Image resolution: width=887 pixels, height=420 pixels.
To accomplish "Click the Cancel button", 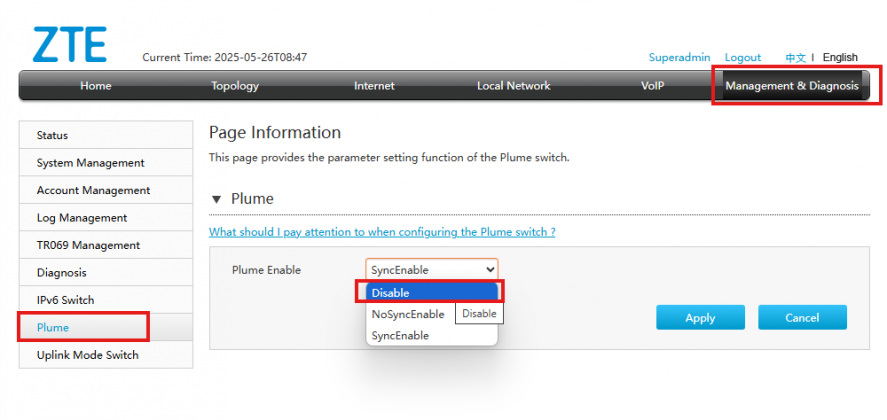I will point(802,318).
